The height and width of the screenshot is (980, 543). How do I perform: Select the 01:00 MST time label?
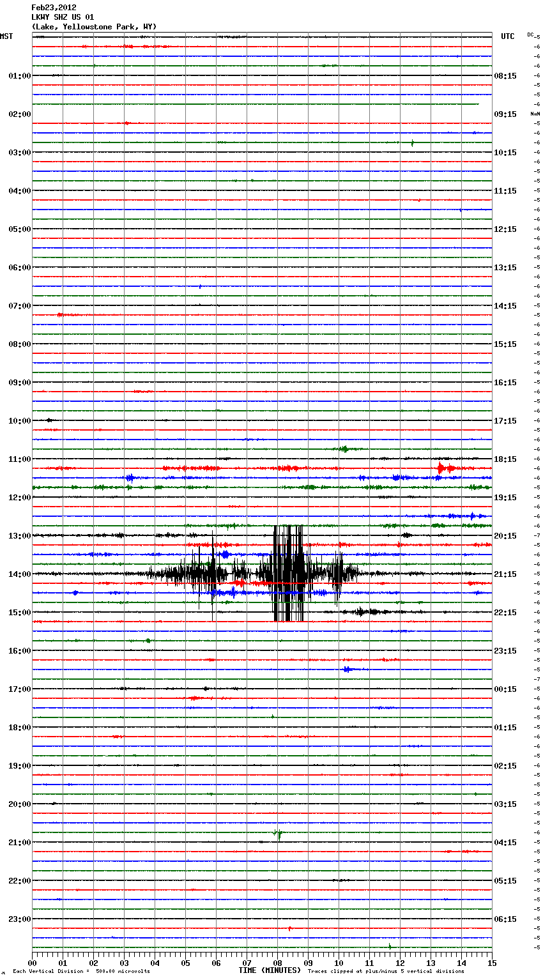[x=20, y=76]
